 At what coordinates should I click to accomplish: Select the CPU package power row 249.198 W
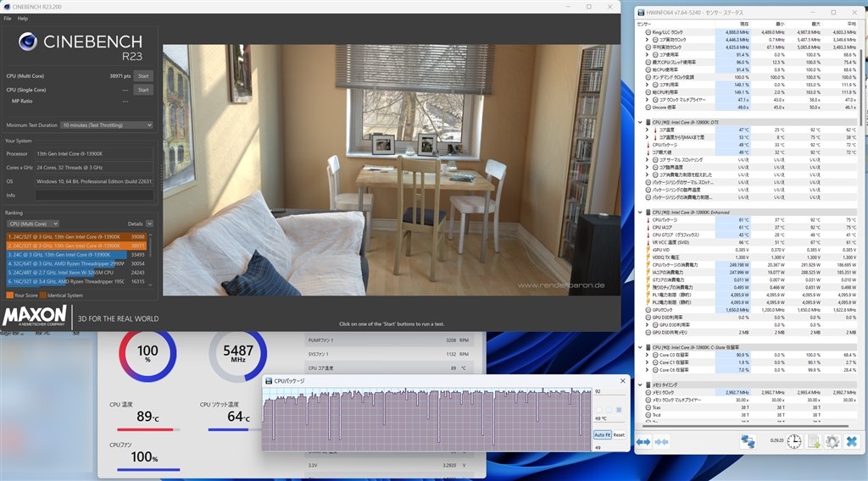click(750, 265)
